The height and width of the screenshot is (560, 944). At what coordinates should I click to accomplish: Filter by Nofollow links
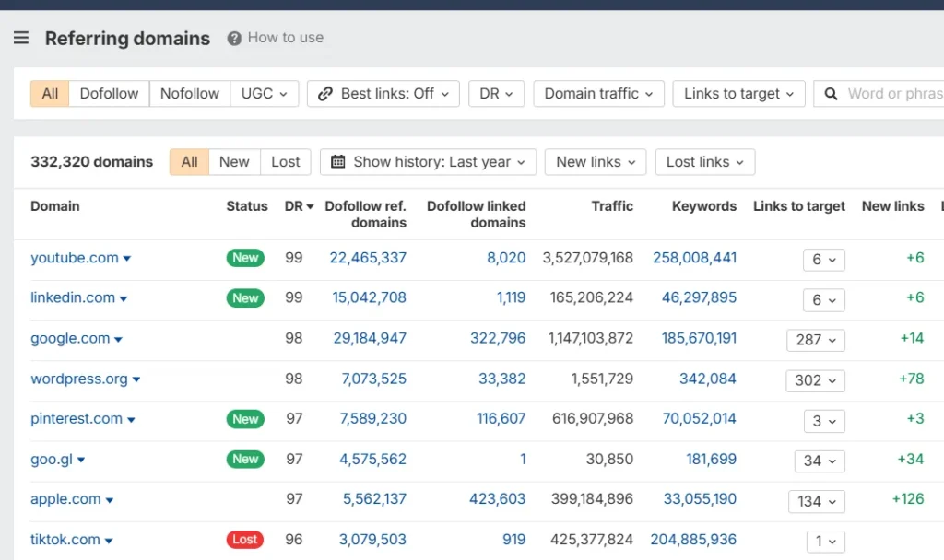tap(190, 94)
